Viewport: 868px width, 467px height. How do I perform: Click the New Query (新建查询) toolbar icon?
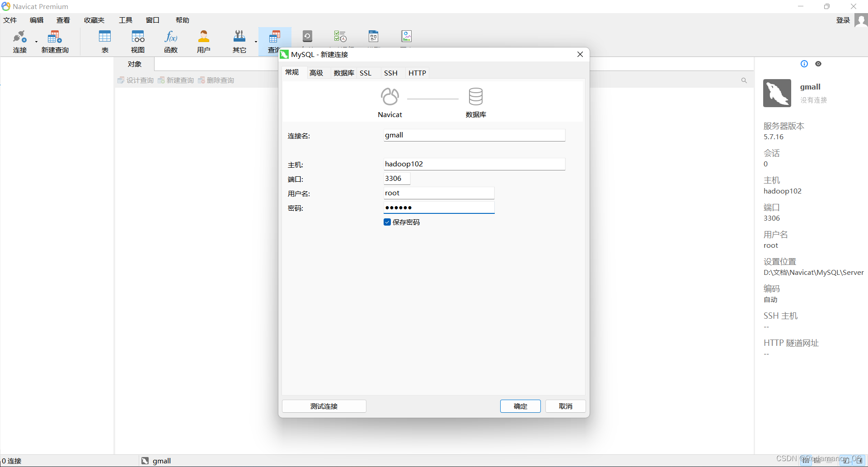coord(55,37)
